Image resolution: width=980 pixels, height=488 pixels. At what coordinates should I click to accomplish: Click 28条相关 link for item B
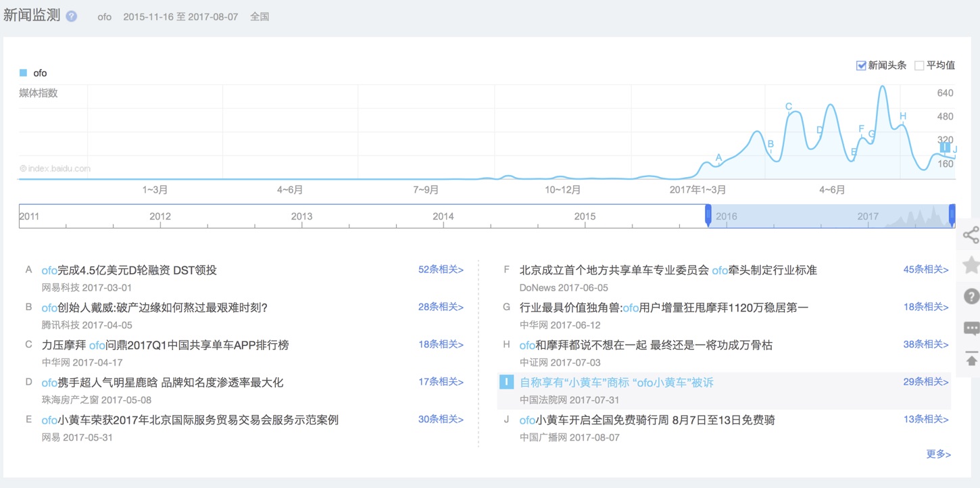[x=441, y=307]
